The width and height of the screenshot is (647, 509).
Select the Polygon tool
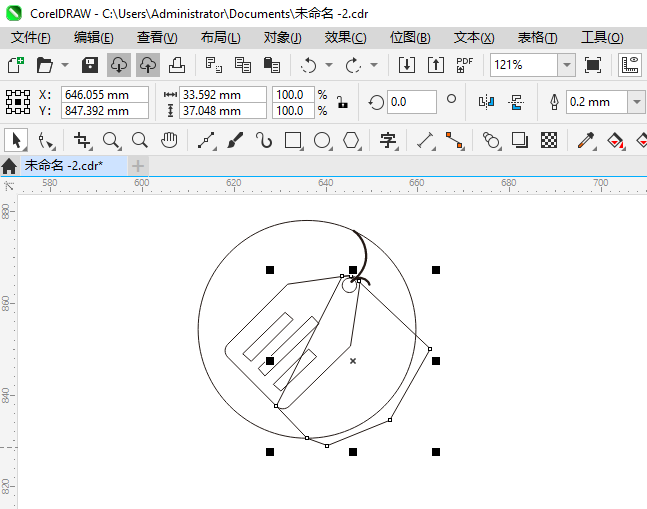[351, 140]
